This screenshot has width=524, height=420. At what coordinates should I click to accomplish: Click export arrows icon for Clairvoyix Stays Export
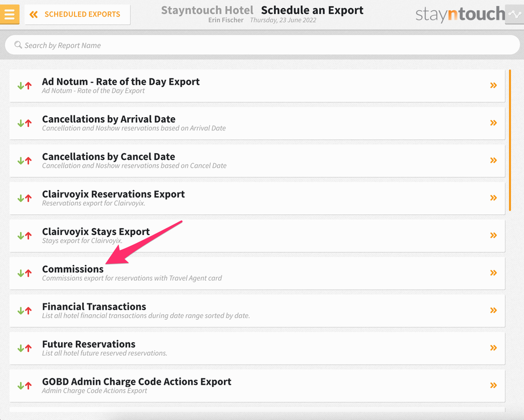24,236
